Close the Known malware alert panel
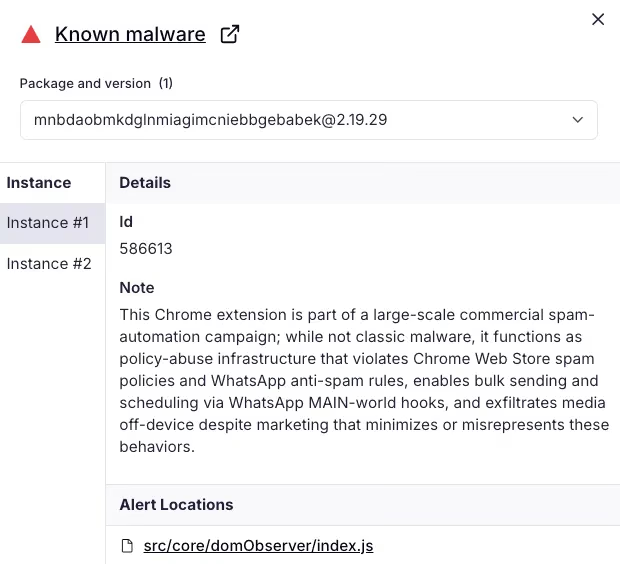 [x=598, y=19]
